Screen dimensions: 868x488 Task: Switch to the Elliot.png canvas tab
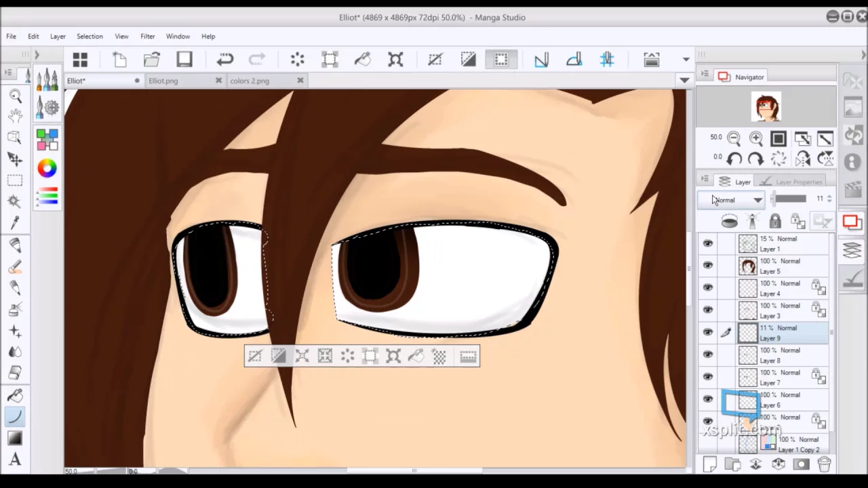pyautogui.click(x=185, y=81)
